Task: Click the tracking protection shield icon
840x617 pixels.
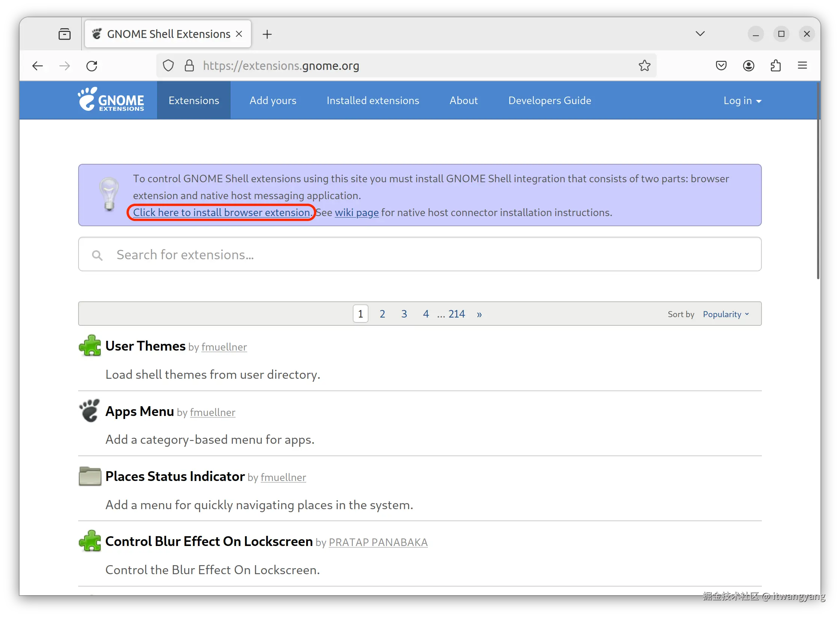Action: [168, 66]
